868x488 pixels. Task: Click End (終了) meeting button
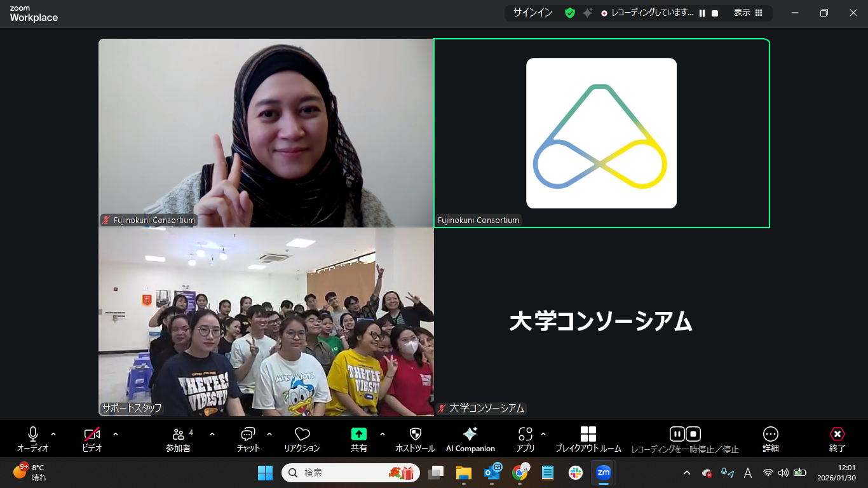point(837,438)
